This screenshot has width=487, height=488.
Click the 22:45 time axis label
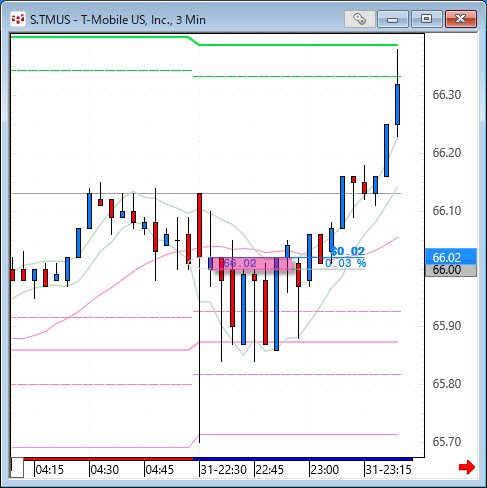[270, 470]
